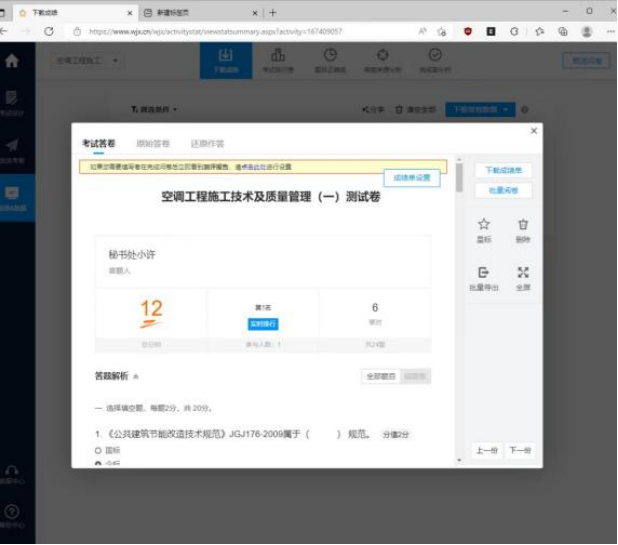The image size is (618, 545).
Task: Click the browser address bar URL
Action: [215, 32]
